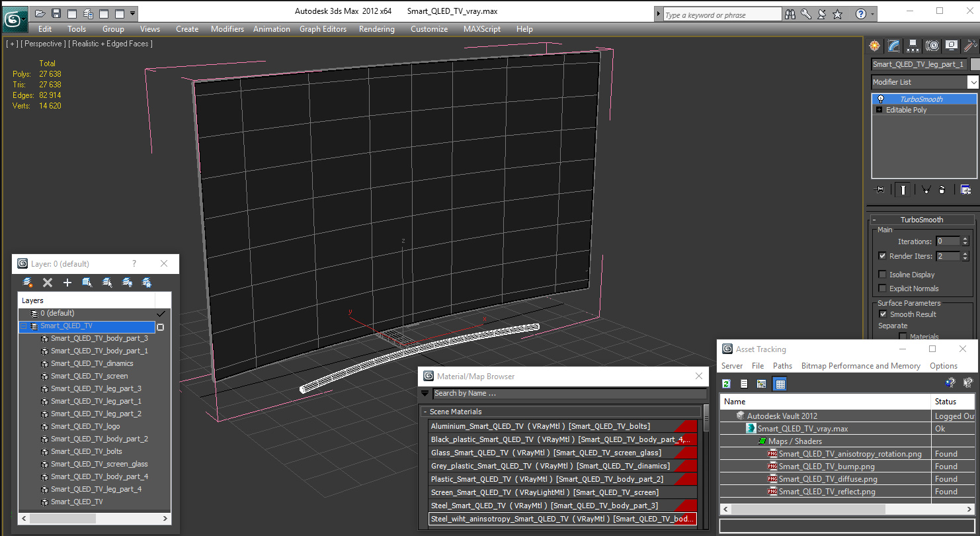Enable the Explicit Normals checkbox
Image resolution: width=980 pixels, height=536 pixels.
tap(883, 289)
